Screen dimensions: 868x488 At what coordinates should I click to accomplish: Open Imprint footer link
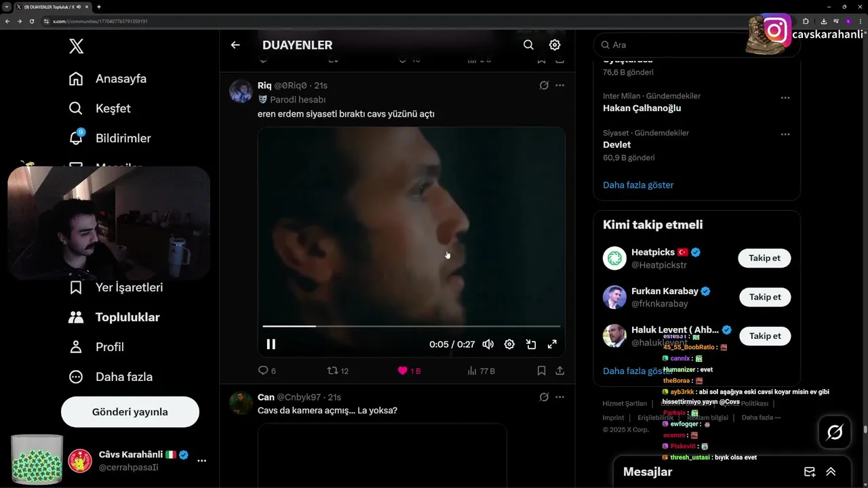pyautogui.click(x=613, y=418)
